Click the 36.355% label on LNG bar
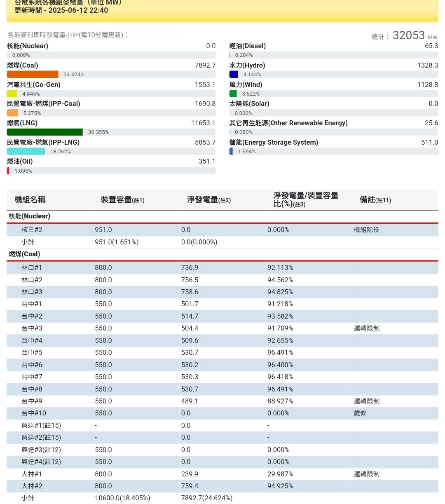Viewport: 445px width, 504px height. (98, 132)
